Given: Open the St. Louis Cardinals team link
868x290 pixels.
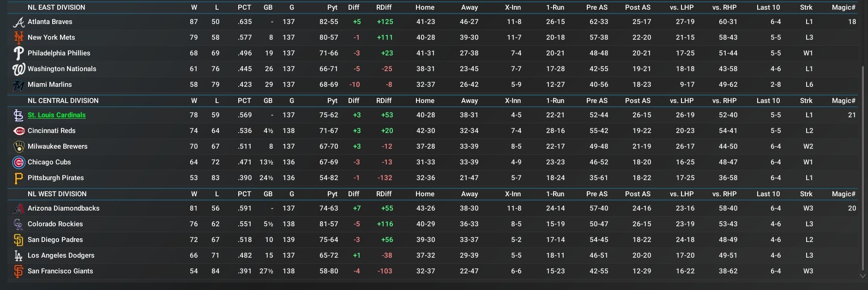Looking at the screenshot, I should coord(56,115).
